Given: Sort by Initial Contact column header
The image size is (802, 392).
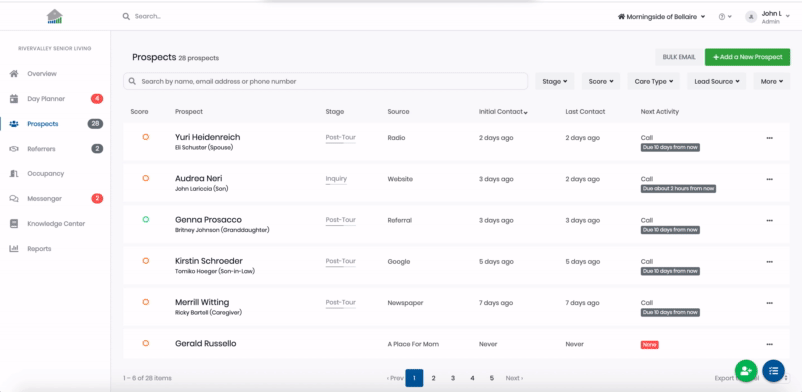Looking at the screenshot, I should tap(503, 112).
